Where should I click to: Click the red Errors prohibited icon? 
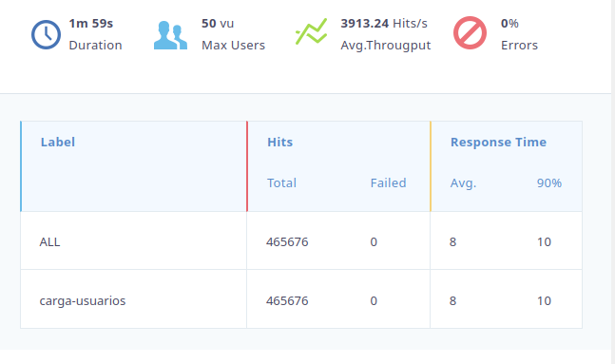tap(470, 33)
